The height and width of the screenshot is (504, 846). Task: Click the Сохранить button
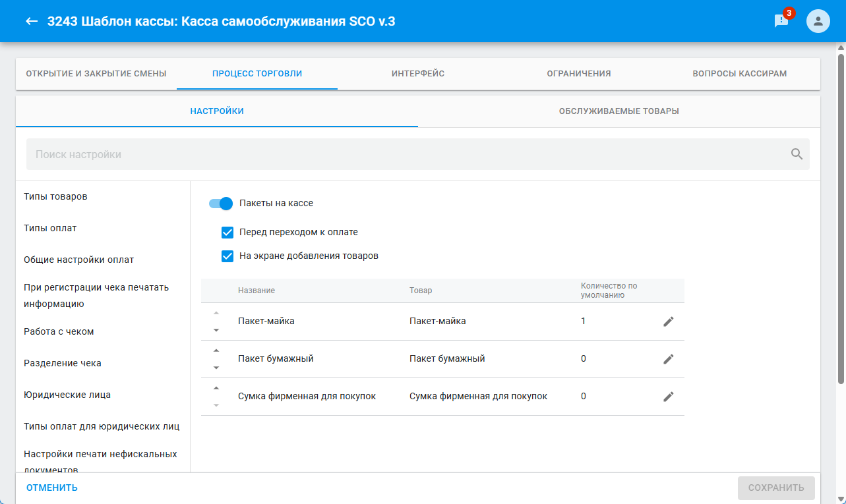click(x=776, y=488)
